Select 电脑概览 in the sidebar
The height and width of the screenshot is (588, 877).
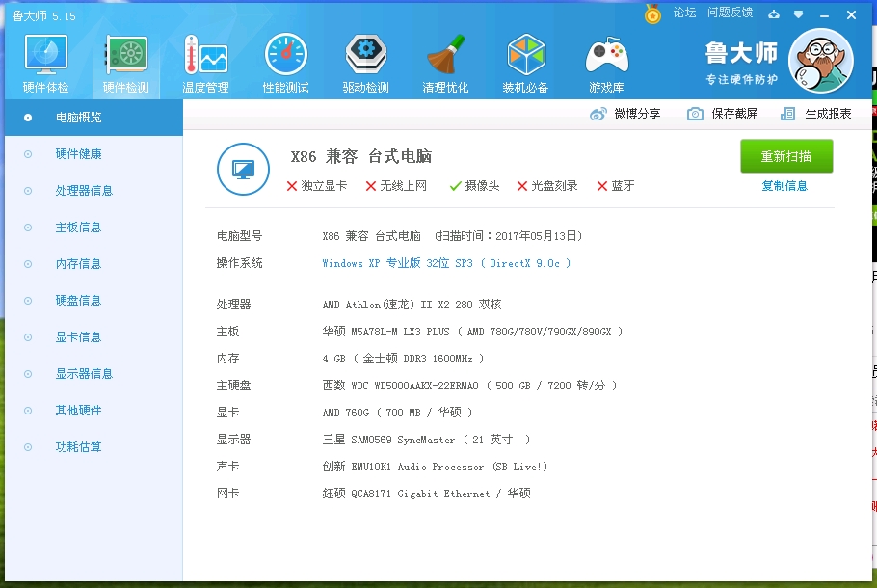coord(94,118)
